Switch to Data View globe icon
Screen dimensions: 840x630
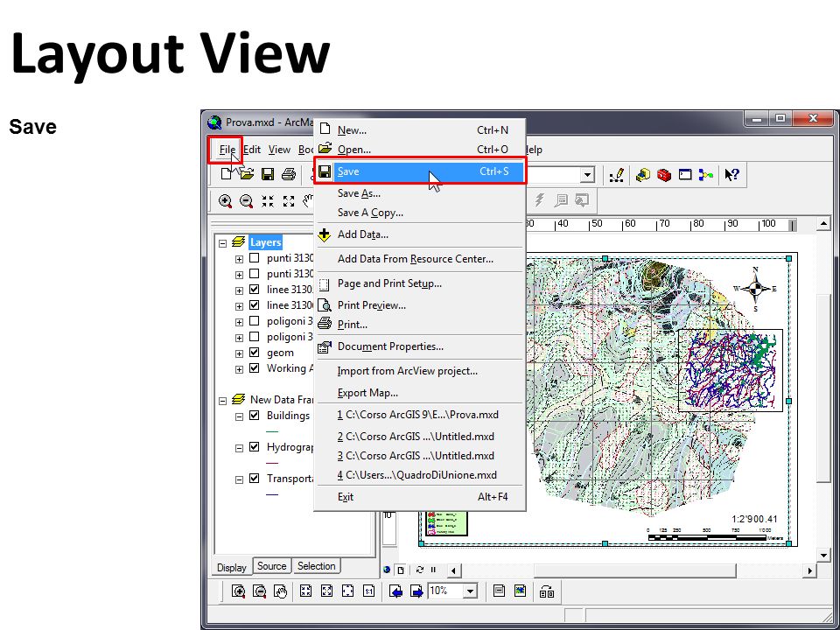(388, 570)
